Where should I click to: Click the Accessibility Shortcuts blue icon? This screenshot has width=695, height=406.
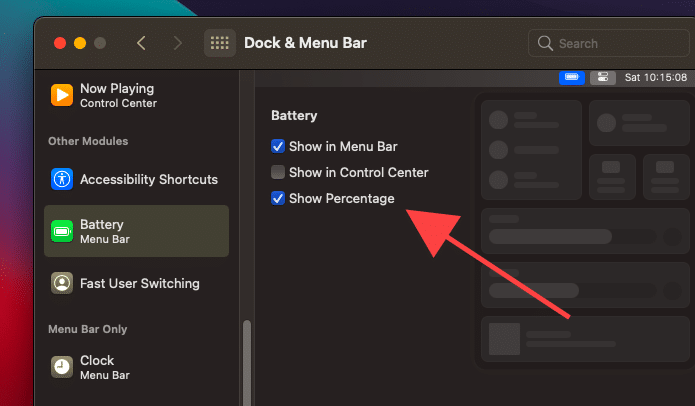62,179
